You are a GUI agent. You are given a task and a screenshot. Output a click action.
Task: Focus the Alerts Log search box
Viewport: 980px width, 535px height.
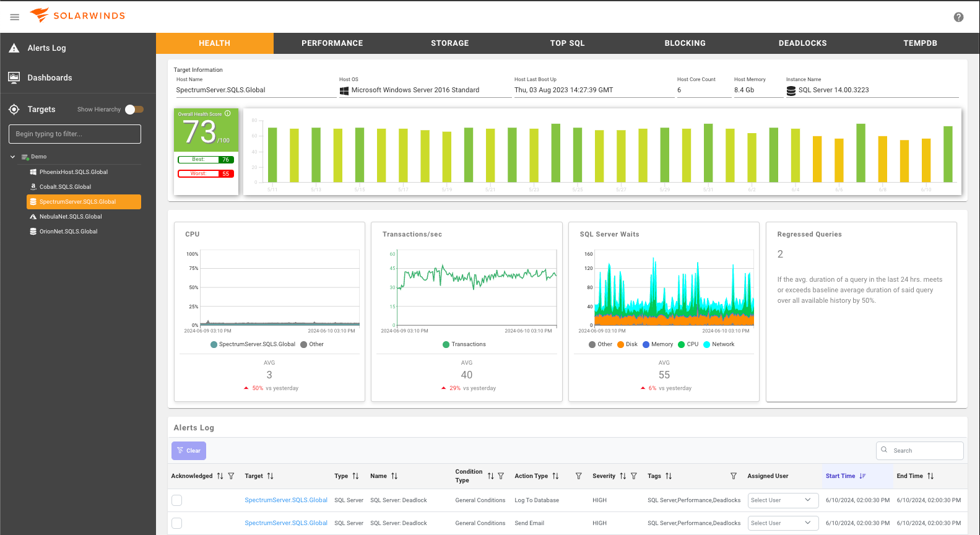(x=920, y=451)
